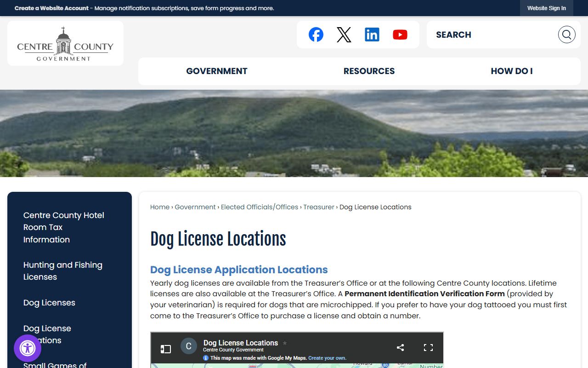Click the search magnifier icon
The height and width of the screenshot is (368, 588).
566,34
